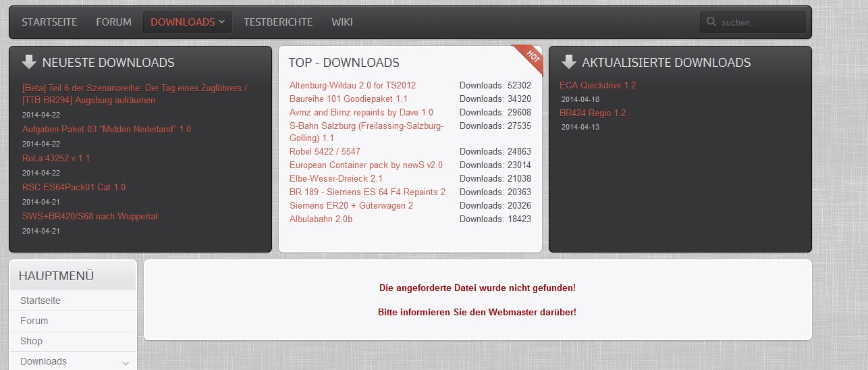Open SWS+BR420/S68 nach Wuppertal link

coord(90,216)
